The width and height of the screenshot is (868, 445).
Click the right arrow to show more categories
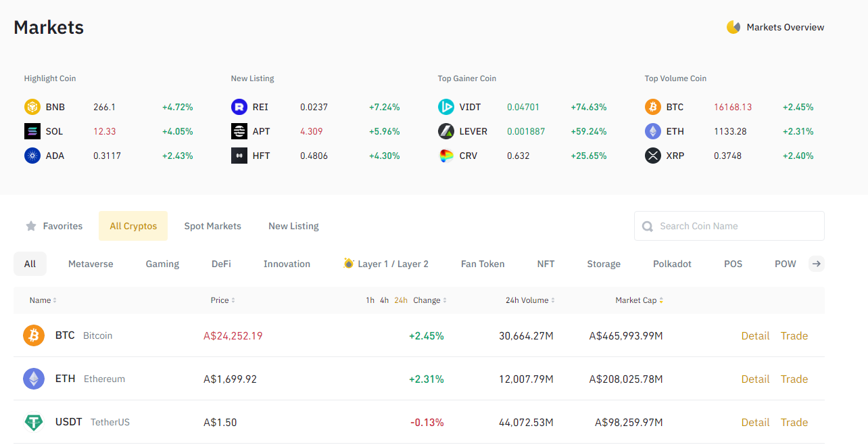tap(817, 264)
